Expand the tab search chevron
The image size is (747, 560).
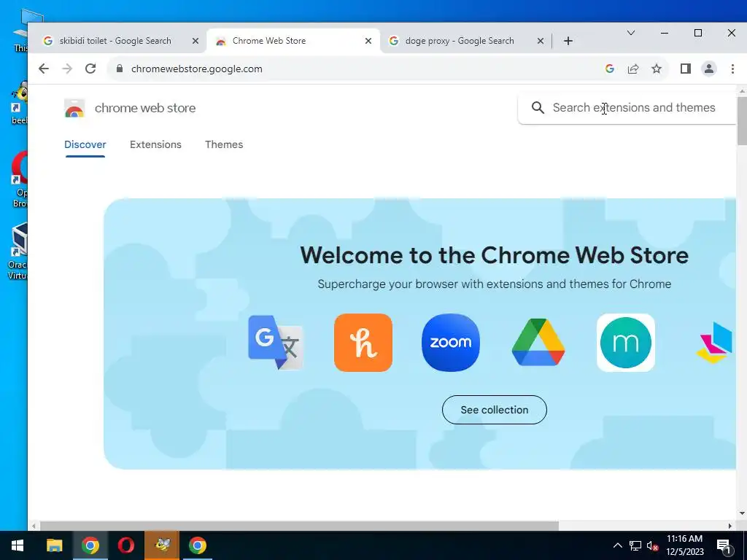[x=631, y=33]
